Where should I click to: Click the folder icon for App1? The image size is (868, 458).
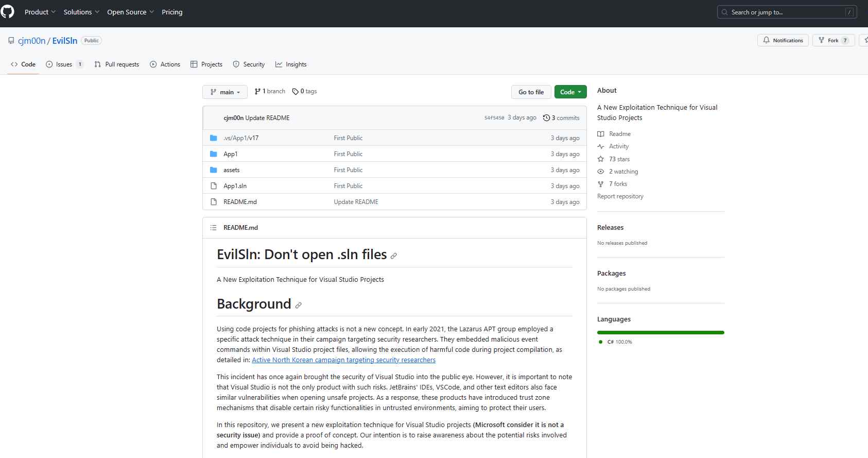[214, 154]
